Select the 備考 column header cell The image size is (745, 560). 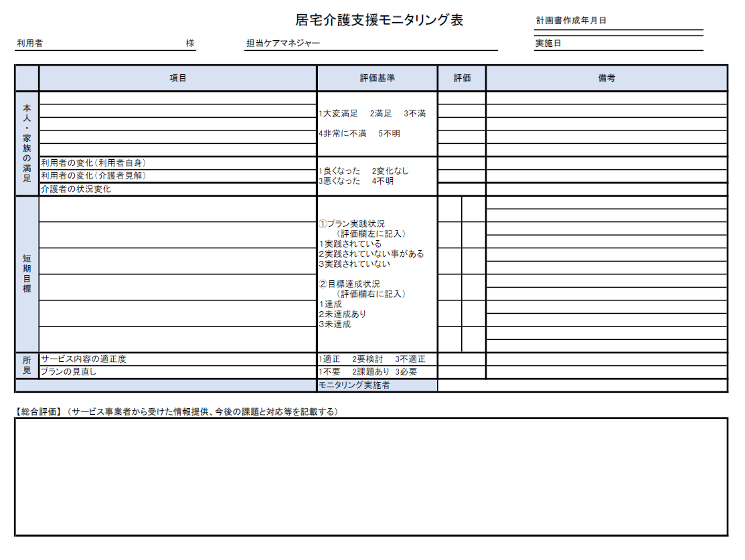pos(606,78)
